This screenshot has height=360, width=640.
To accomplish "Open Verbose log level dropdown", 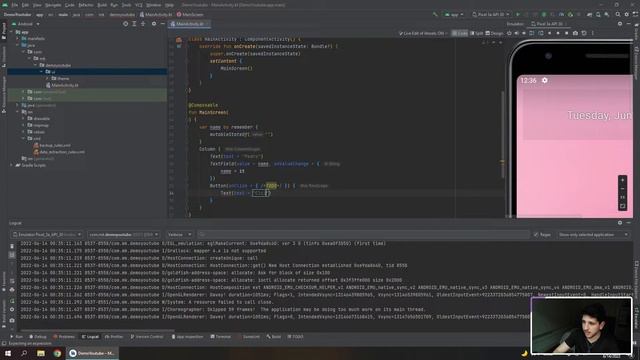I will click(179, 235).
